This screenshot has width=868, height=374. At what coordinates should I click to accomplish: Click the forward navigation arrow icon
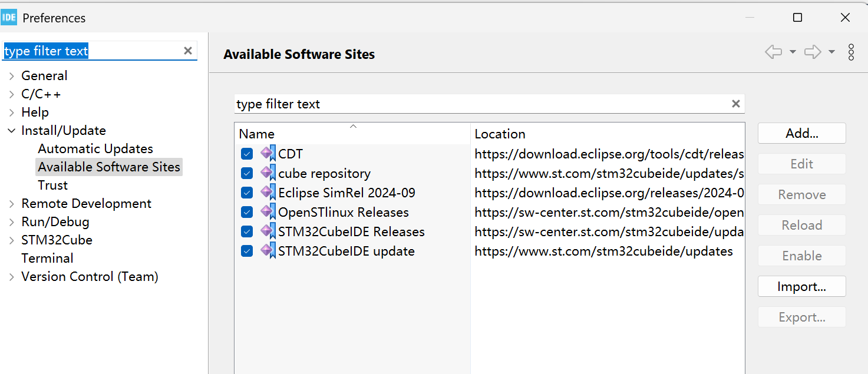[x=813, y=52]
